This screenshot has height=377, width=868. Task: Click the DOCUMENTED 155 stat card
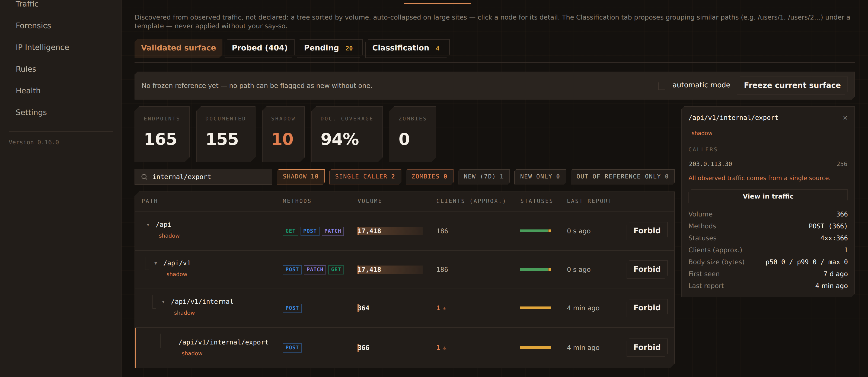pos(226,134)
